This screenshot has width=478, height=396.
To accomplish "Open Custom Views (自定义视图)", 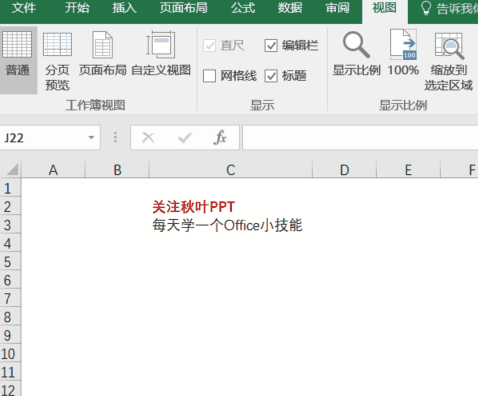I will click(x=161, y=53).
